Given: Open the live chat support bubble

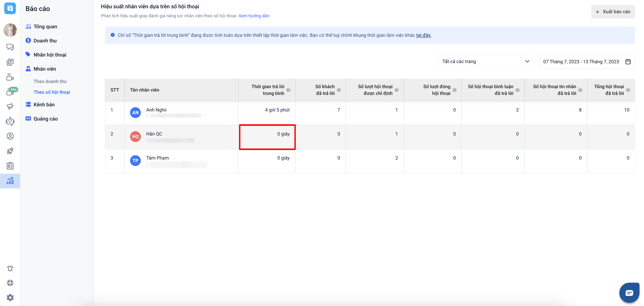Looking at the screenshot, I should tap(629, 293).
